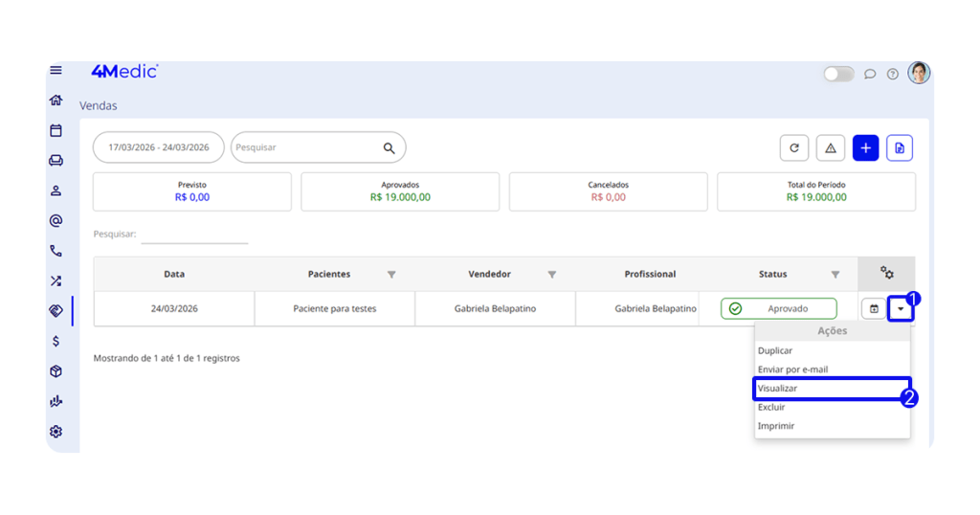Open the dollar sign financial icon
The height and width of the screenshot is (515, 980).
click(x=56, y=341)
